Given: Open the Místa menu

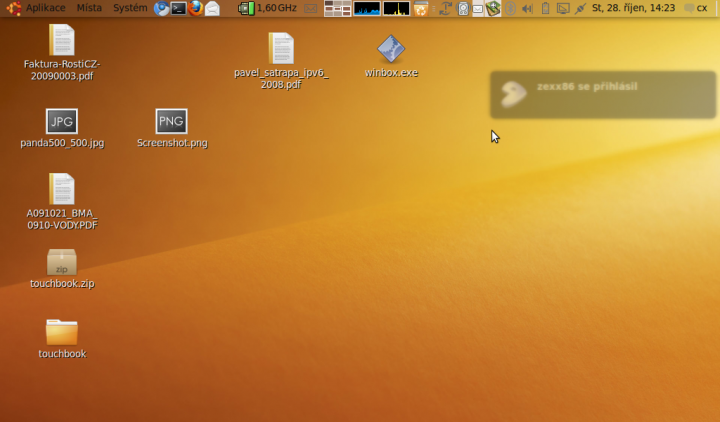Looking at the screenshot, I should 89,8.
